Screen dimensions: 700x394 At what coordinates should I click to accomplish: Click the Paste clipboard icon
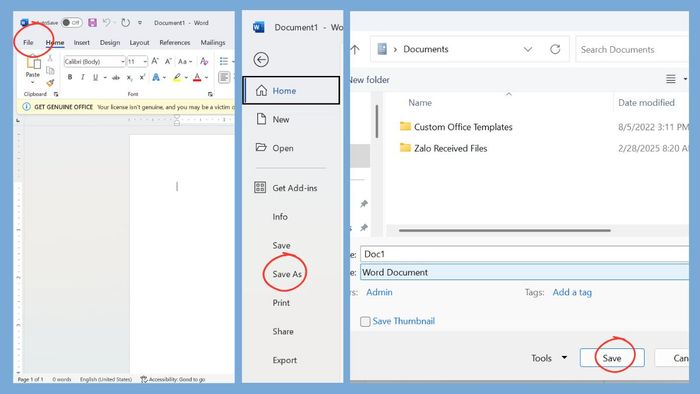(x=33, y=63)
